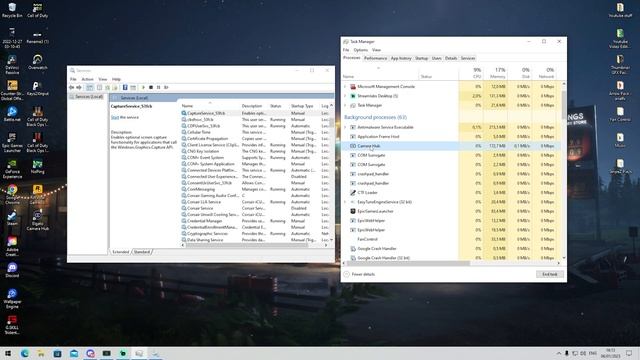Open the File menu in Task Manager
640x360 pixels.
pyautogui.click(x=346, y=50)
